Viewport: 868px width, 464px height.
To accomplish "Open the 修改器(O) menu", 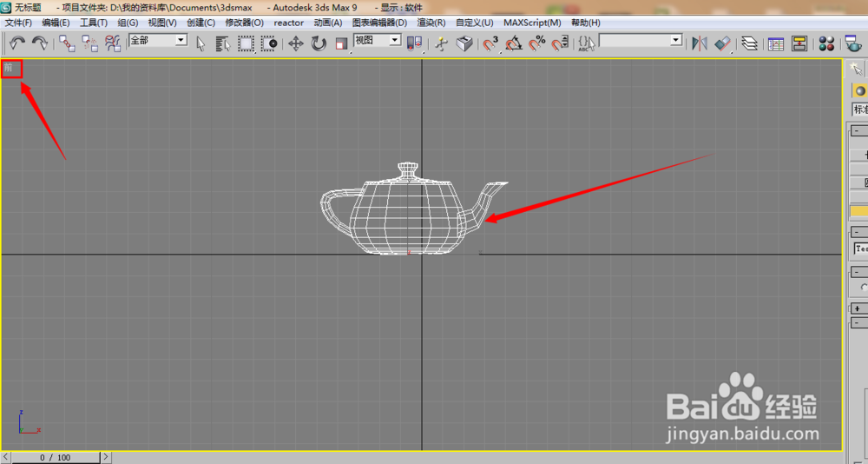I will click(244, 23).
